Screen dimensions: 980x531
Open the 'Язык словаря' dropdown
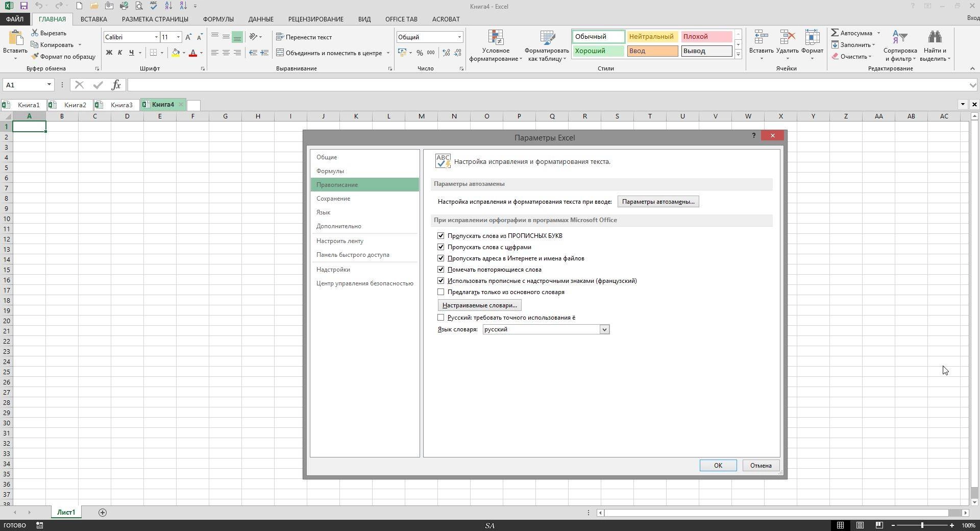pos(604,329)
